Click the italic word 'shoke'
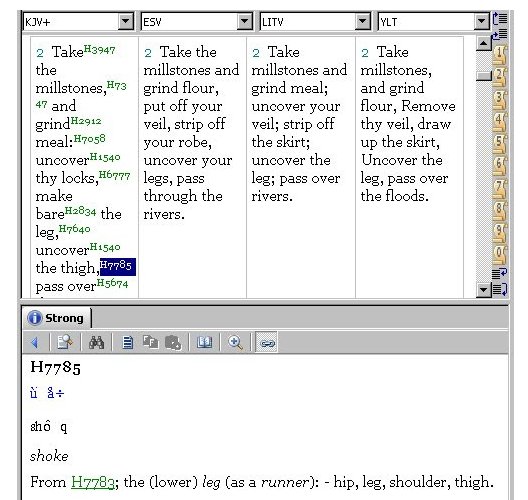This screenshot has height=500, width=528. (x=49, y=456)
